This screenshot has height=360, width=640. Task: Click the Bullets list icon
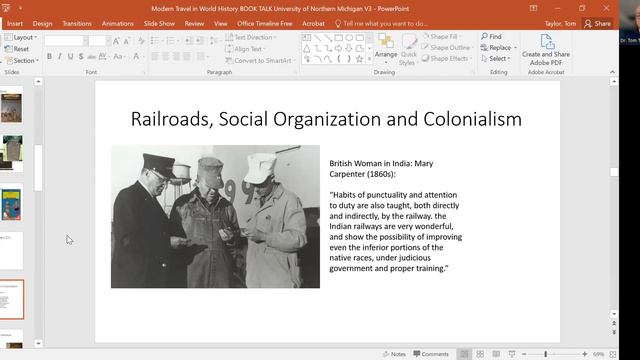(x=156, y=40)
